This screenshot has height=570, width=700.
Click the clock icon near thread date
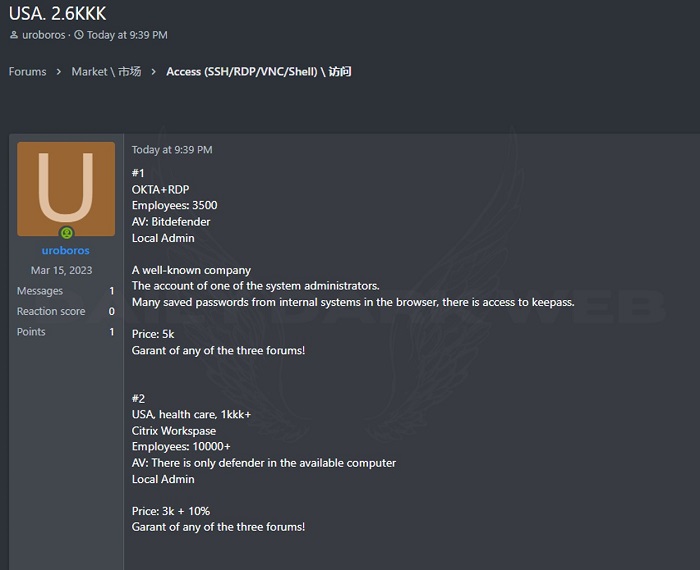tap(79, 35)
